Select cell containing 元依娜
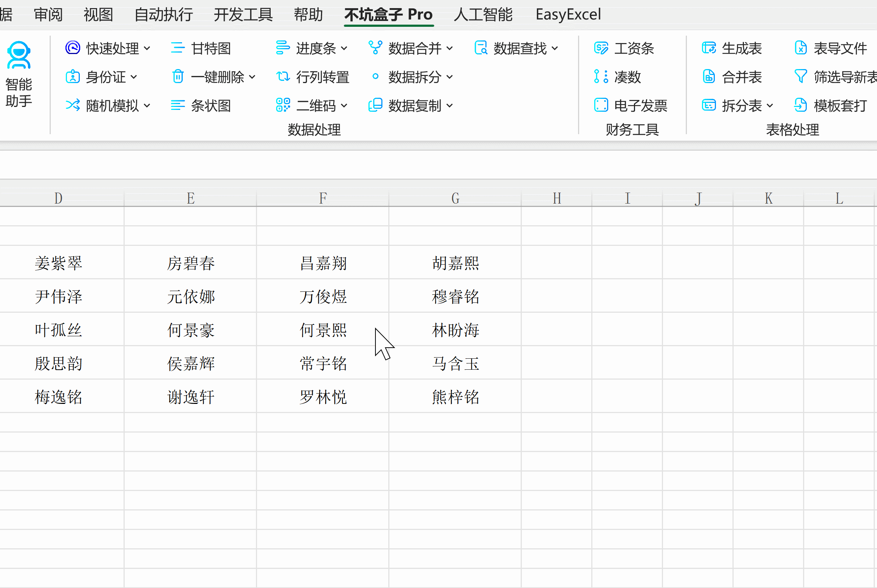Screen dimensions: 877x588 [x=190, y=296]
